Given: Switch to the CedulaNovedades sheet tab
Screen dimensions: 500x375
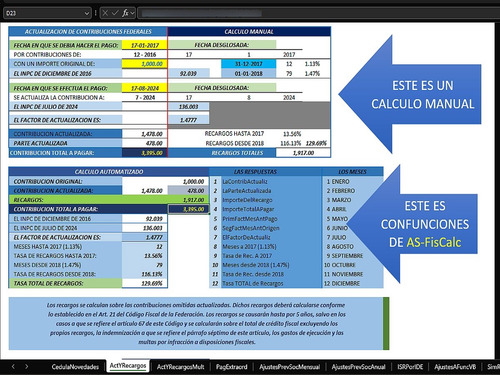Looking at the screenshot, I should click(75, 367).
